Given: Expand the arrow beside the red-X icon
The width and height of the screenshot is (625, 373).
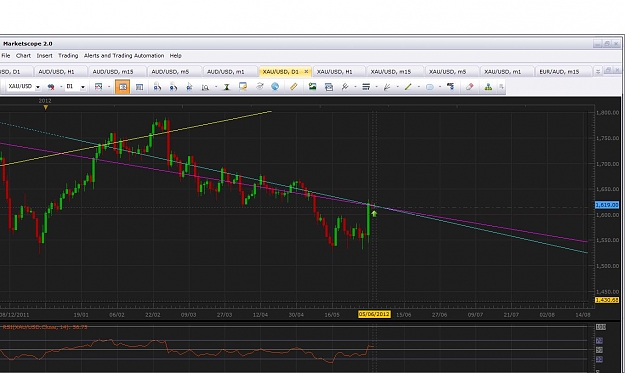Looking at the screenshot, I should pyautogui.click(x=61, y=87).
